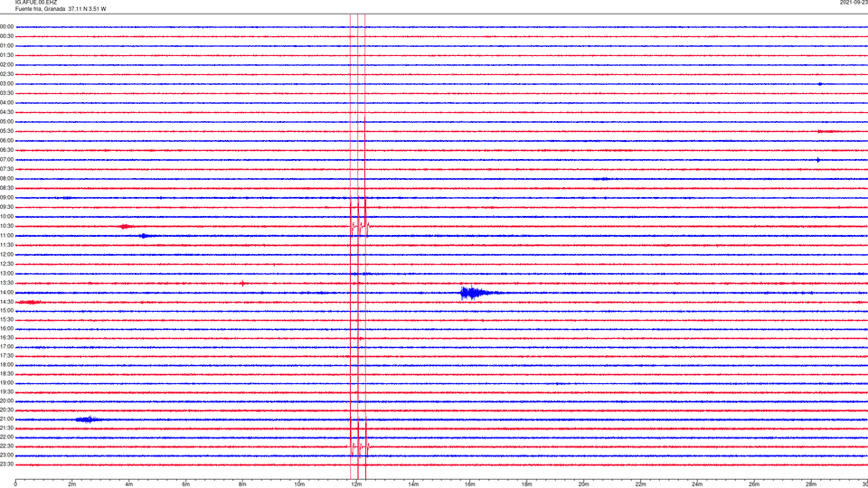Screen dimensions: 868x488
Task: Select the 08:00 trace time label
Action: point(6,179)
